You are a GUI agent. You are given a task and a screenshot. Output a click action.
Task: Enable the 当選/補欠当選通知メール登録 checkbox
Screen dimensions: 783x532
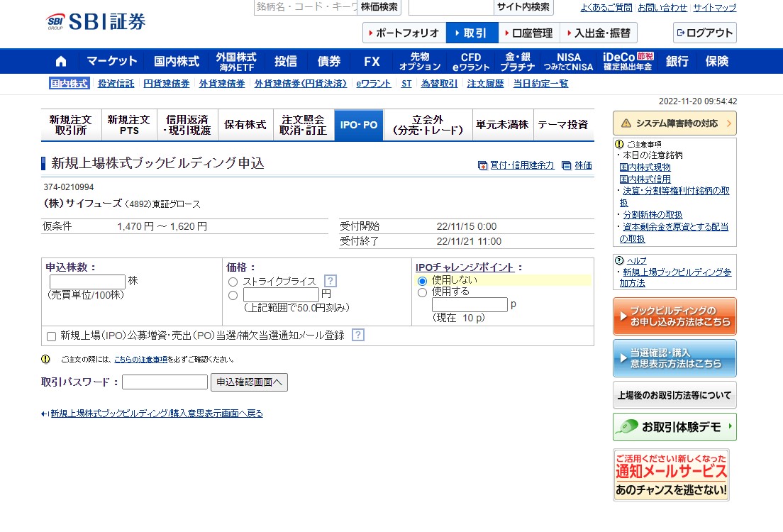pos(50,336)
